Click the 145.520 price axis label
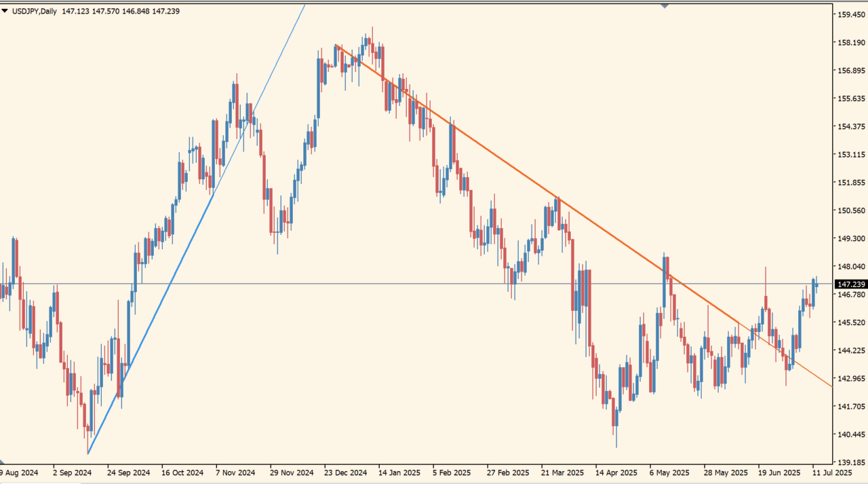Viewport: 868px width, 484px height. [x=851, y=322]
